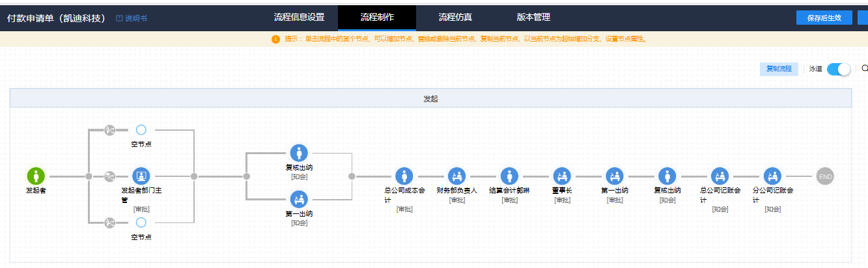Open the condition icon before lower 空节点

pyautogui.click(x=109, y=223)
